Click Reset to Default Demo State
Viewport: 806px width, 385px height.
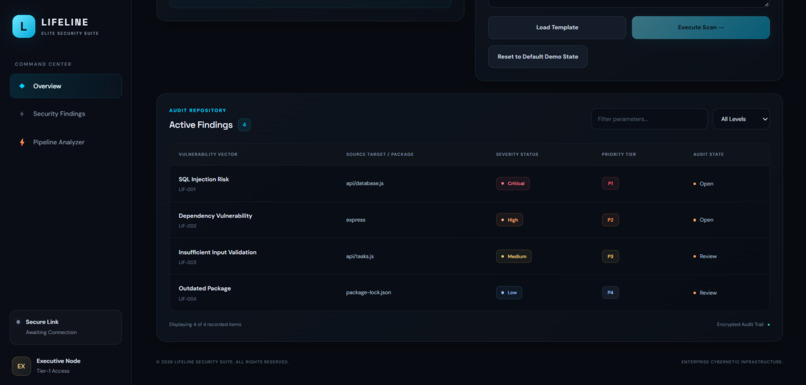click(x=538, y=57)
